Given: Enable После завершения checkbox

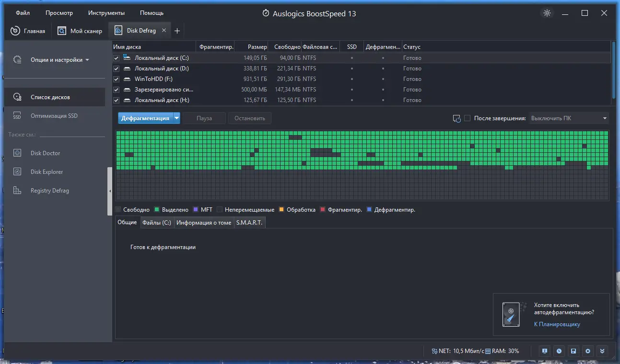Looking at the screenshot, I should click(x=468, y=118).
